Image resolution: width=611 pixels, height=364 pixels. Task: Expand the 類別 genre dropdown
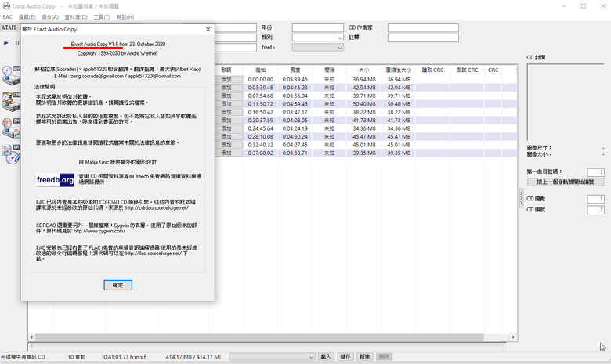tap(339, 38)
